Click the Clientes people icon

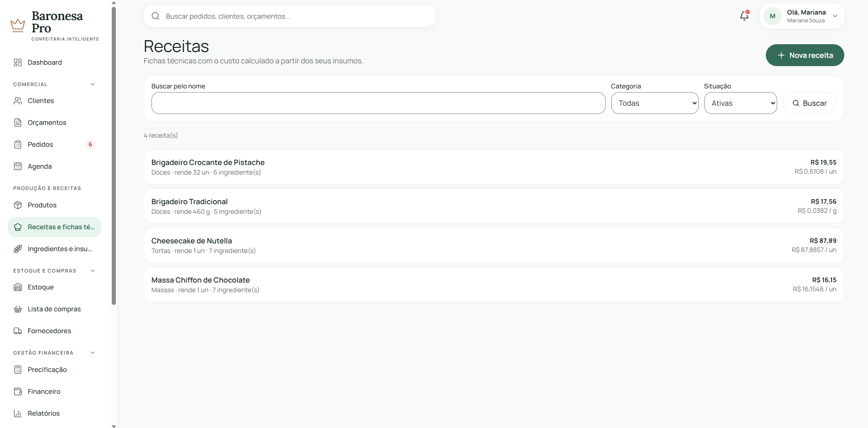pos(18,101)
